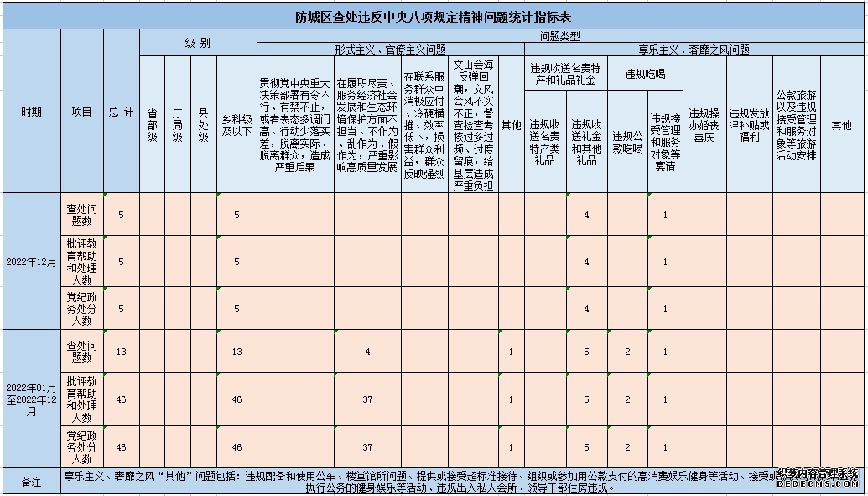Click 违规公款吃喝 value 2 in yearly 党纪政务处分人数 row
Viewport: 868px width, 496px height.
[628, 446]
